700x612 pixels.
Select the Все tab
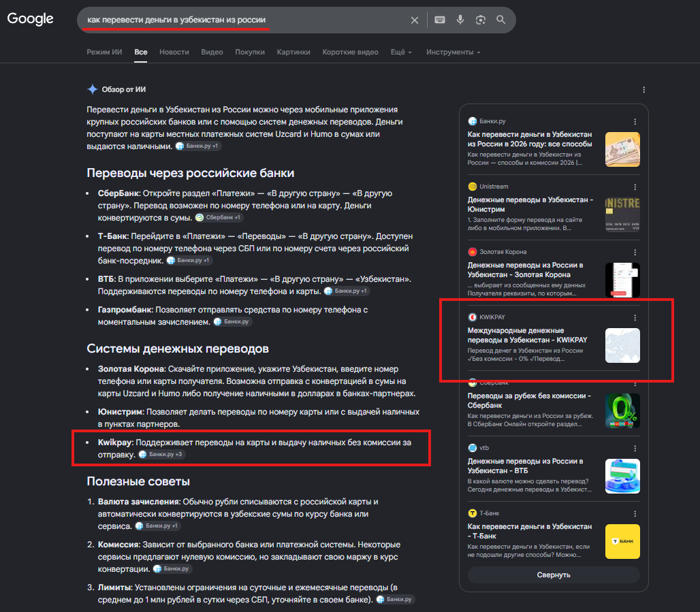[141, 52]
